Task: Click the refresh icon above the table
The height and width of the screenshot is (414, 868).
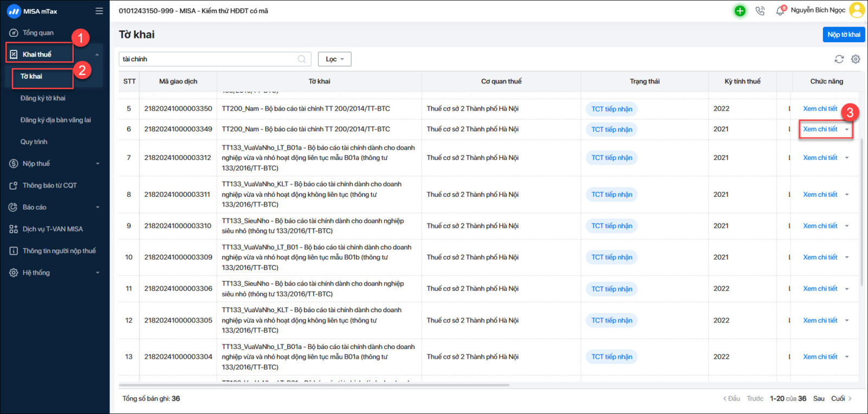Action: [x=839, y=59]
